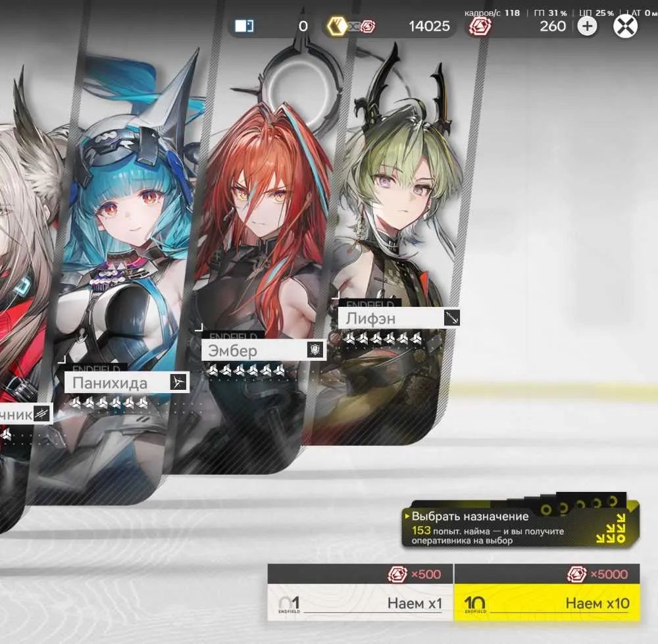The image size is (658, 644).
Task: Click the six-star rating under Лифэн
Action: 382,338
